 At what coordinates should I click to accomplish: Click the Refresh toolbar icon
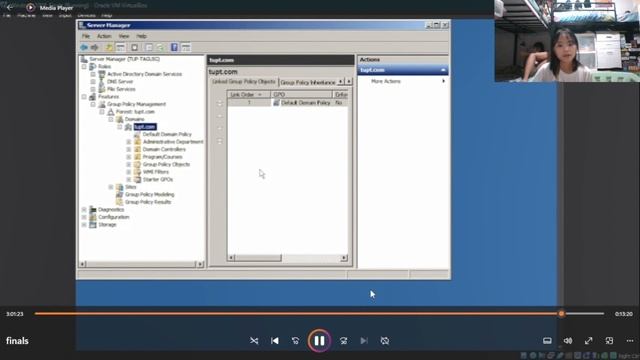click(160, 47)
